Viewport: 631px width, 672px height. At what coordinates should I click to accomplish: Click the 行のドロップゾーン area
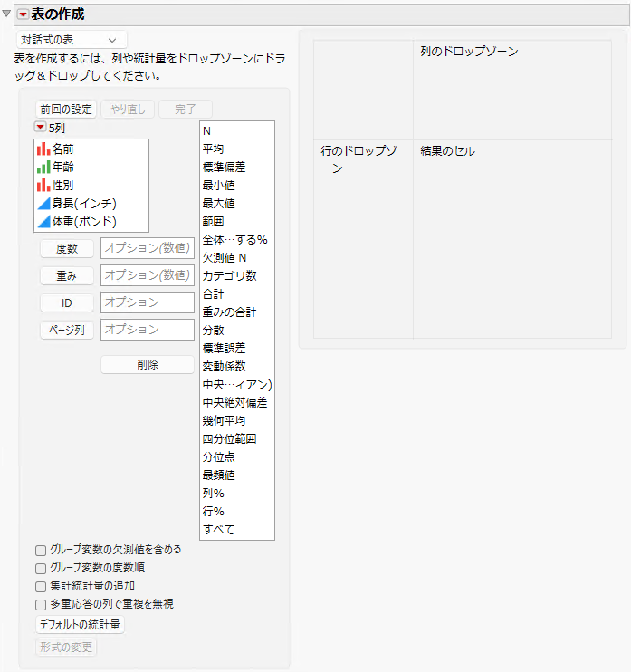(x=363, y=239)
